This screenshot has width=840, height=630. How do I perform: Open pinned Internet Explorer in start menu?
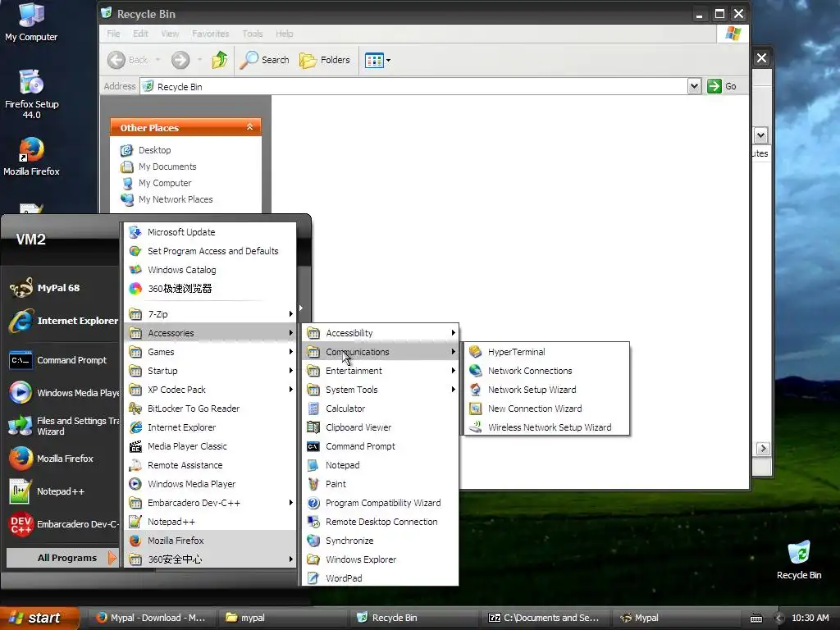point(62,321)
